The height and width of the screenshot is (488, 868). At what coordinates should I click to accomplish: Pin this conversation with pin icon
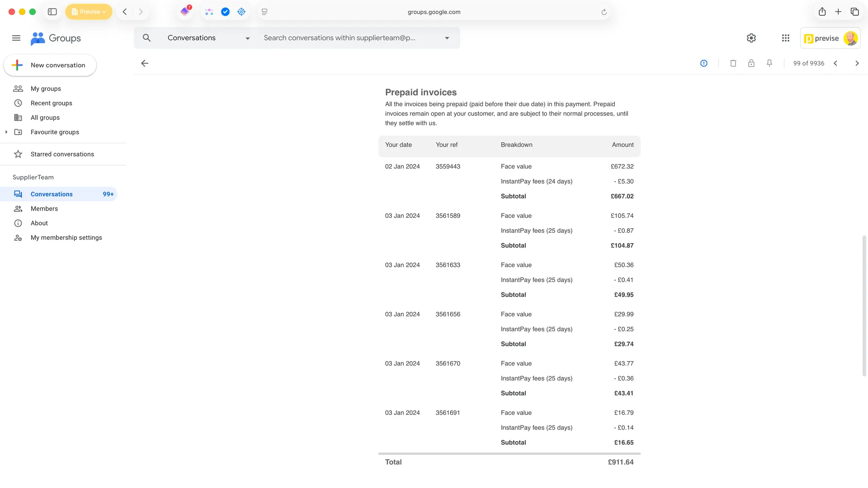[x=769, y=63]
